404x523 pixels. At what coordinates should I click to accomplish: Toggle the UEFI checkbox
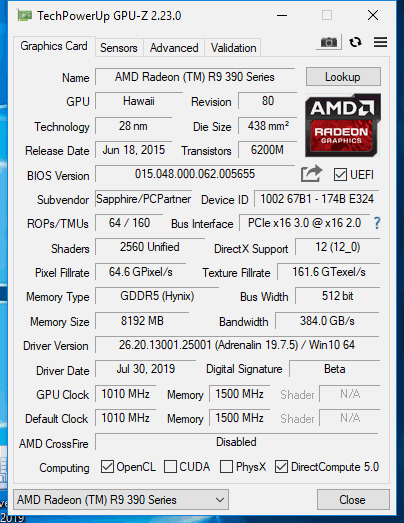click(x=340, y=175)
